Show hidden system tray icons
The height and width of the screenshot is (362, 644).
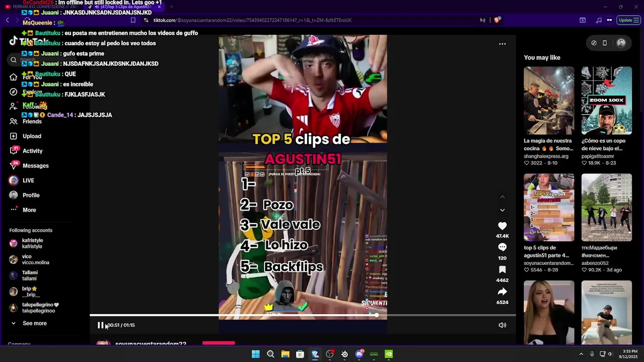click(x=581, y=354)
